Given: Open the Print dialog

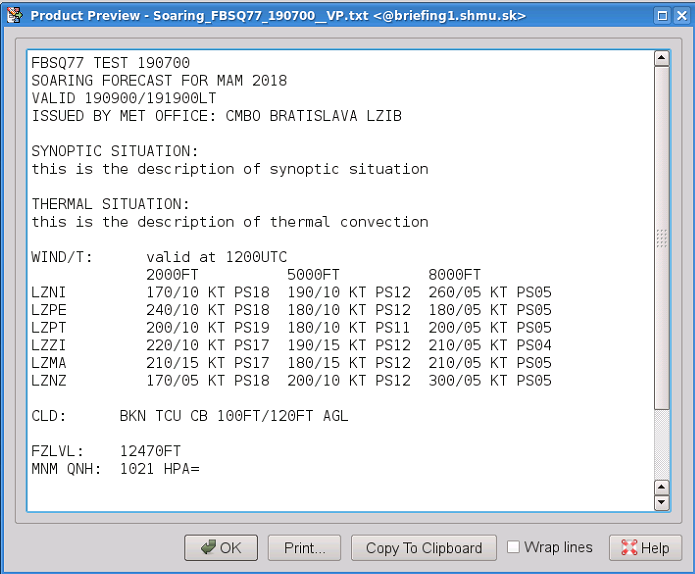Looking at the screenshot, I should pyautogui.click(x=305, y=548).
